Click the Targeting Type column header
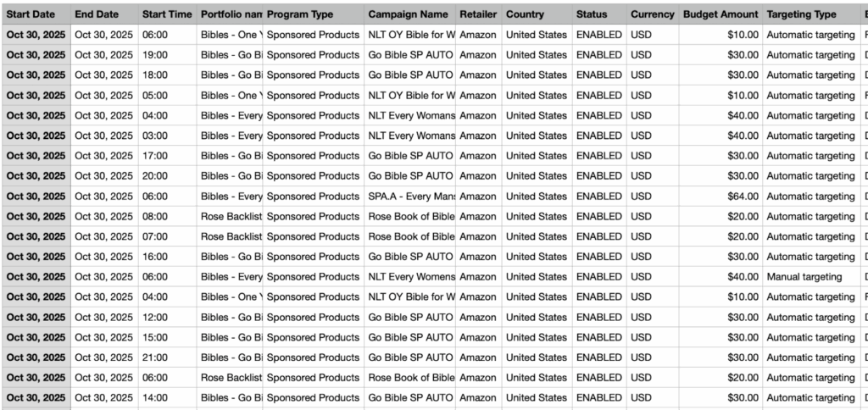 [801, 14]
